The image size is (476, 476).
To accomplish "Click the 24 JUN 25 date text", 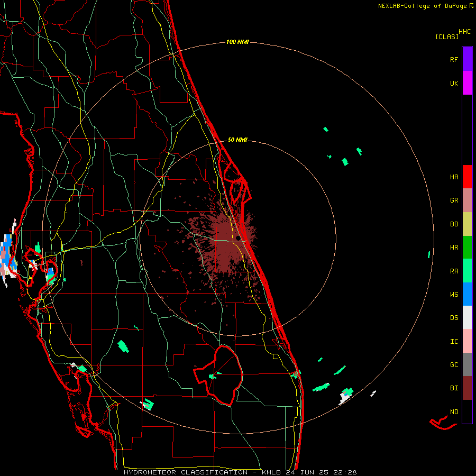I will tap(307, 472).
